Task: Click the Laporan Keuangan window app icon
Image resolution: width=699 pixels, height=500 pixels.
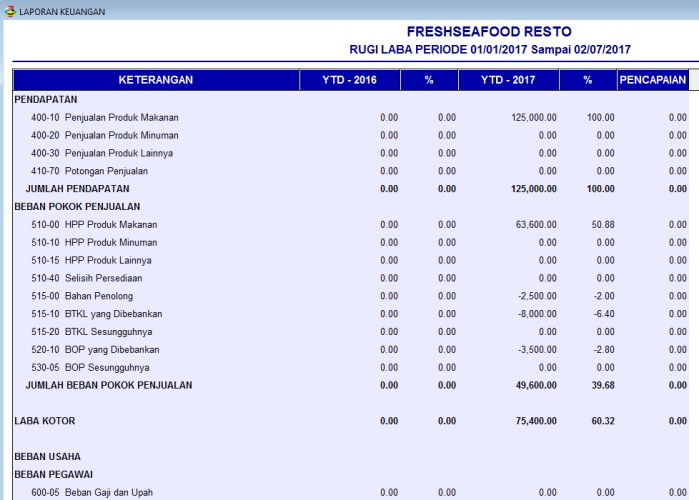Action: (x=10, y=12)
